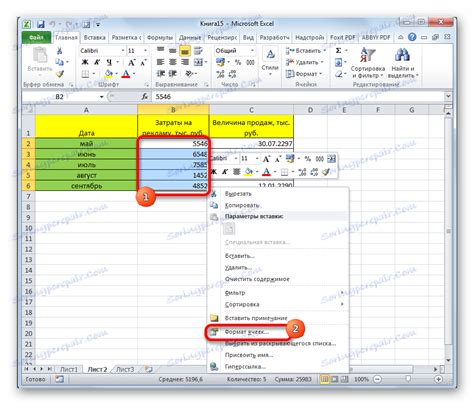Click the Cut scissors icon in ribbon
The height and width of the screenshot is (405, 474).
(x=59, y=51)
